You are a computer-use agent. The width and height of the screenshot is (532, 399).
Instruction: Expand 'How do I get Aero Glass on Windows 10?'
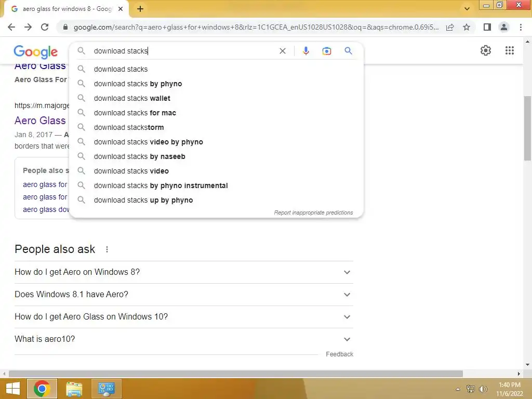coord(184,317)
